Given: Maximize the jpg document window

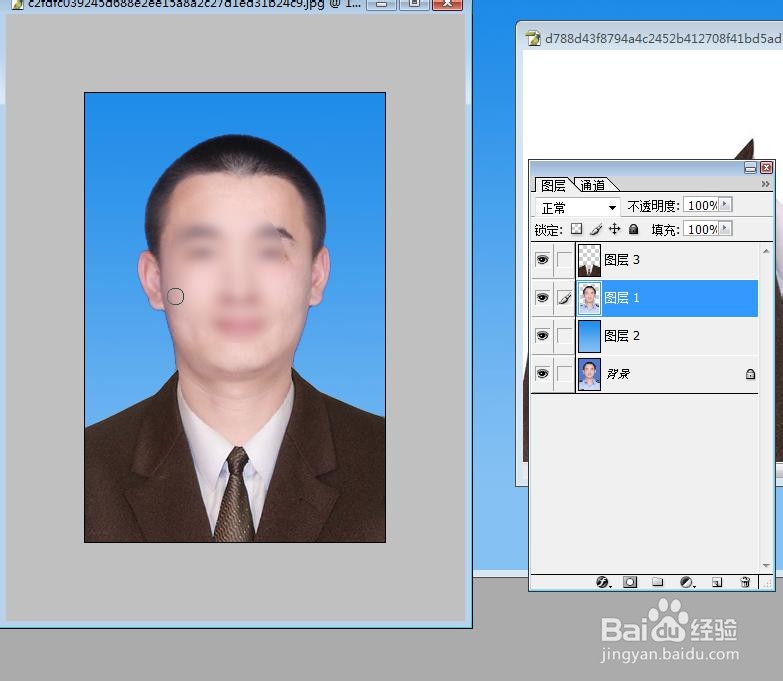Looking at the screenshot, I should (414, 4).
